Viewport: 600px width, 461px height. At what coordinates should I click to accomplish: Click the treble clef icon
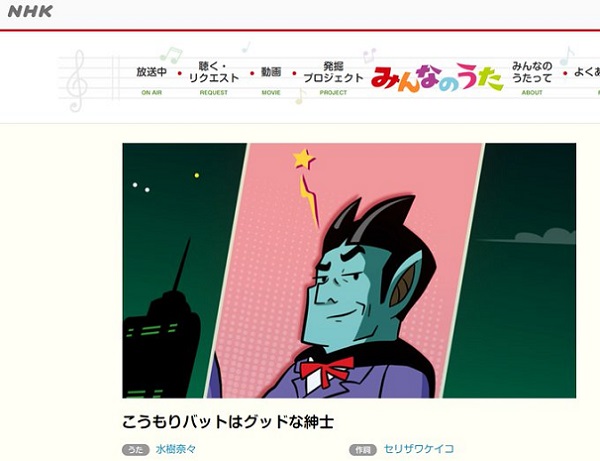coord(77,81)
